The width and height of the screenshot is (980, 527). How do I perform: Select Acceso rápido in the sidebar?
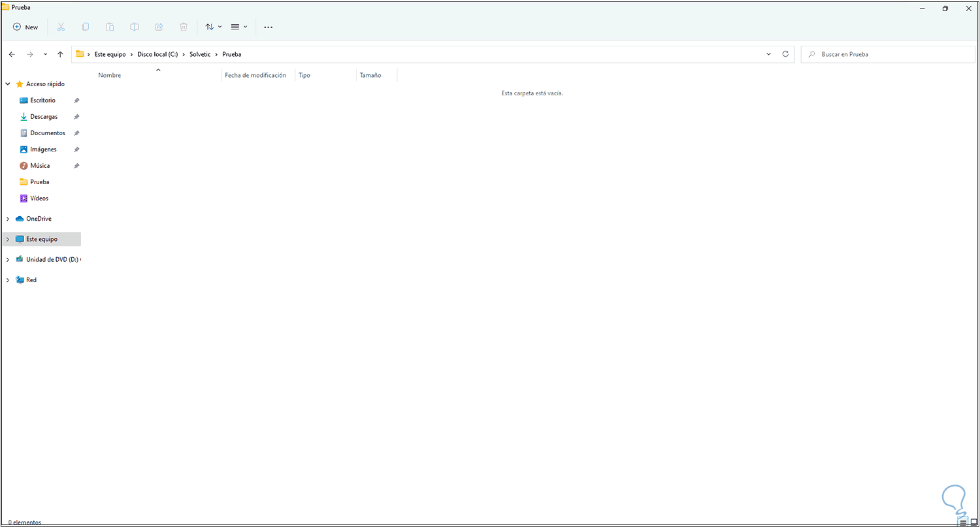pyautogui.click(x=45, y=84)
